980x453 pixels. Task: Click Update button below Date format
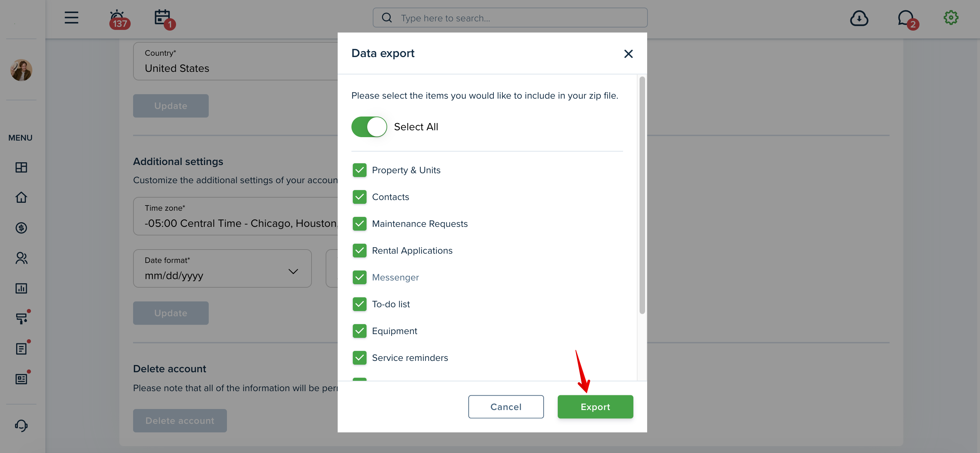(171, 313)
